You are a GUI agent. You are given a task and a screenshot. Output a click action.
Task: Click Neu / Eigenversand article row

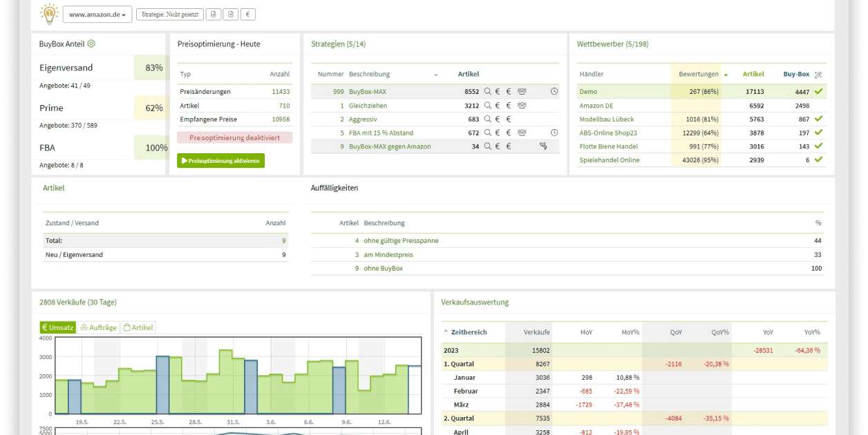point(165,255)
